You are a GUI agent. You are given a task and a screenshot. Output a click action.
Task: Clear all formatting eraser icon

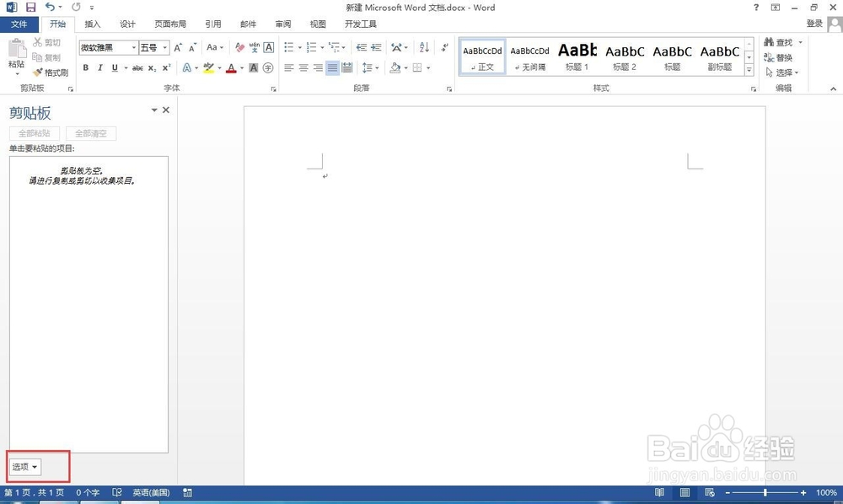tap(239, 48)
